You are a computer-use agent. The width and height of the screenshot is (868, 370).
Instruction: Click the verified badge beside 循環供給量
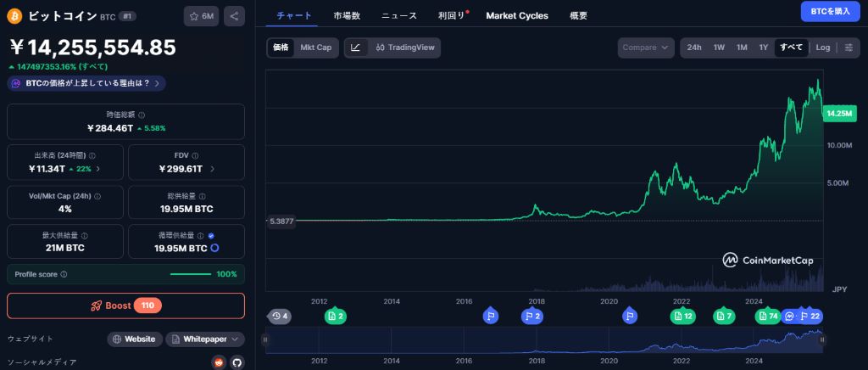(211, 235)
